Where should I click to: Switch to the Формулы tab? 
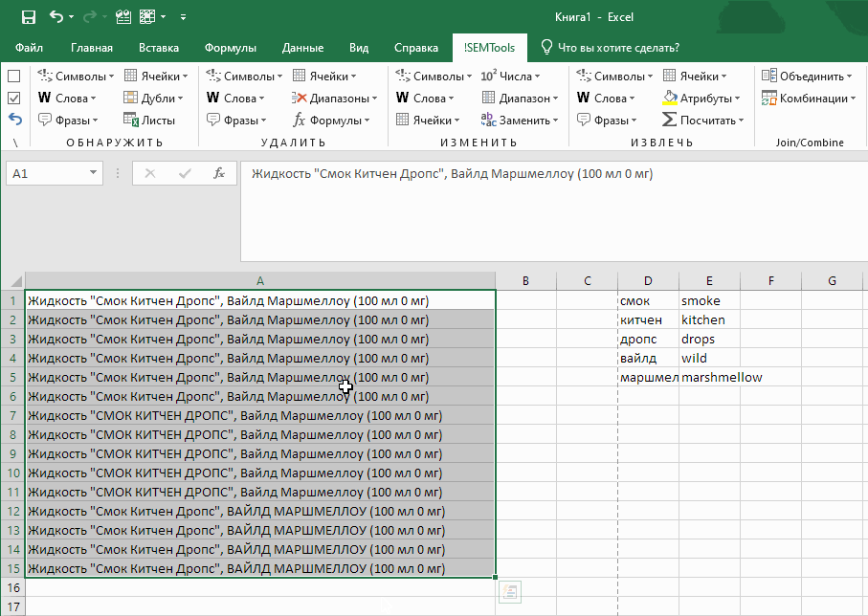tap(231, 48)
